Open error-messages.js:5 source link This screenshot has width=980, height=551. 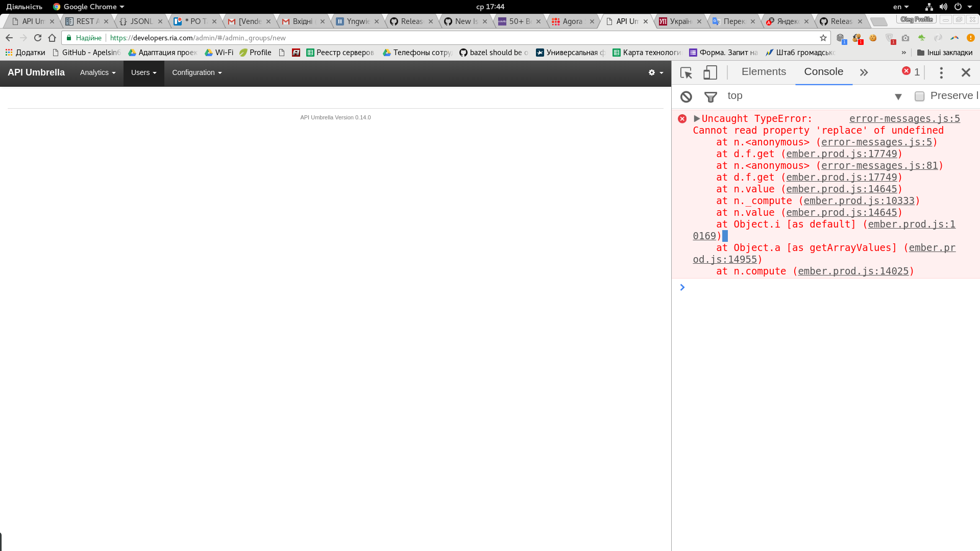tap(904, 118)
